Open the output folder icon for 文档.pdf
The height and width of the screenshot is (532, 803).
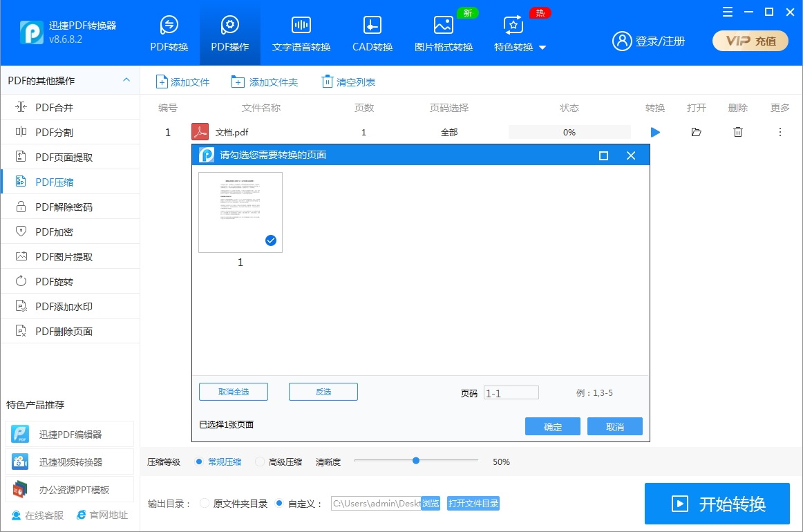coord(696,132)
